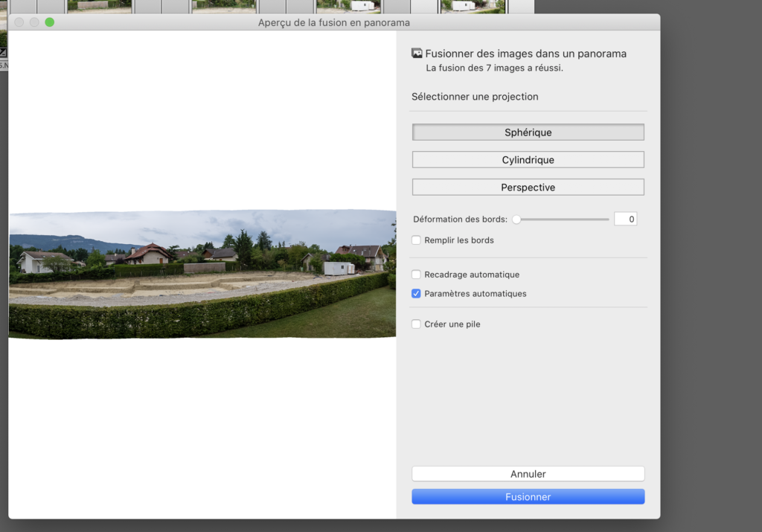
Task: Click the green zoom window button
Action: click(50, 22)
